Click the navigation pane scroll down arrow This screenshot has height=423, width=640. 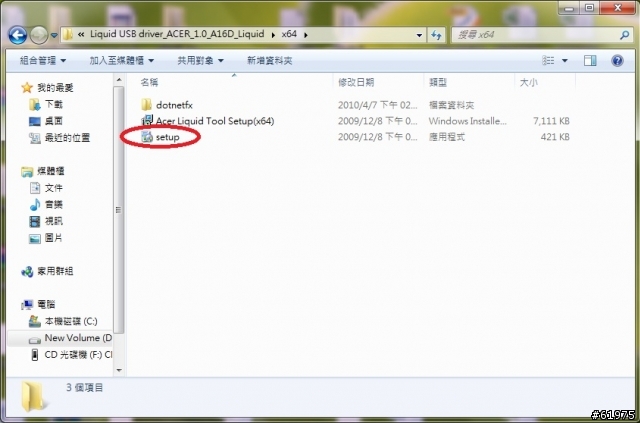coord(119,370)
